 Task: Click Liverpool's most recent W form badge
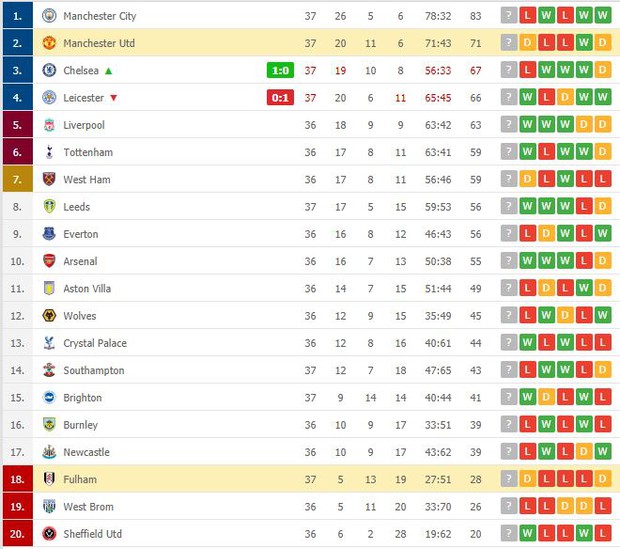click(x=527, y=125)
